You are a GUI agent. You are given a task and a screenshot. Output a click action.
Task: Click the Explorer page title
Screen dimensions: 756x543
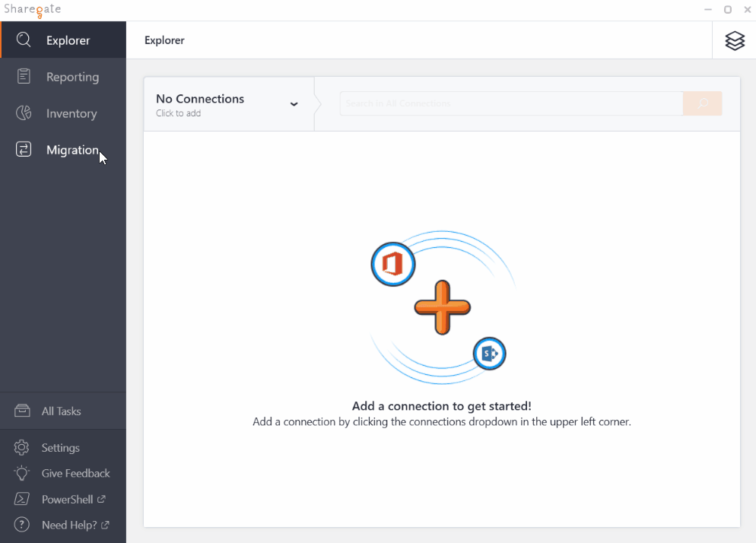coord(164,40)
